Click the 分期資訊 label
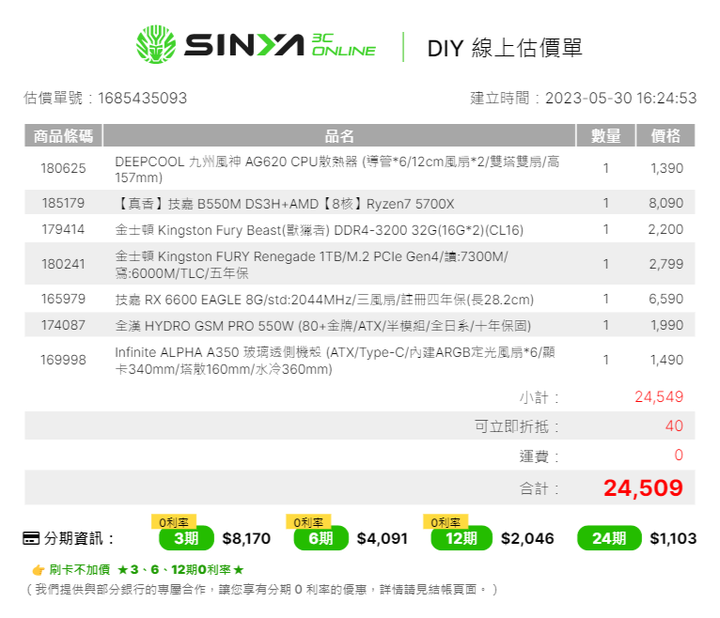 click(x=79, y=538)
